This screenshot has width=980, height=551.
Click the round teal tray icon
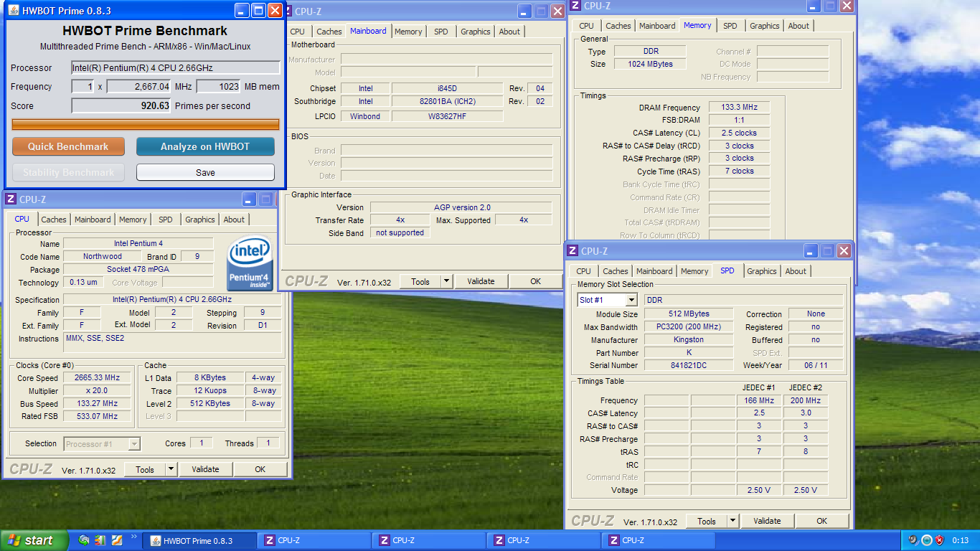[x=926, y=540]
